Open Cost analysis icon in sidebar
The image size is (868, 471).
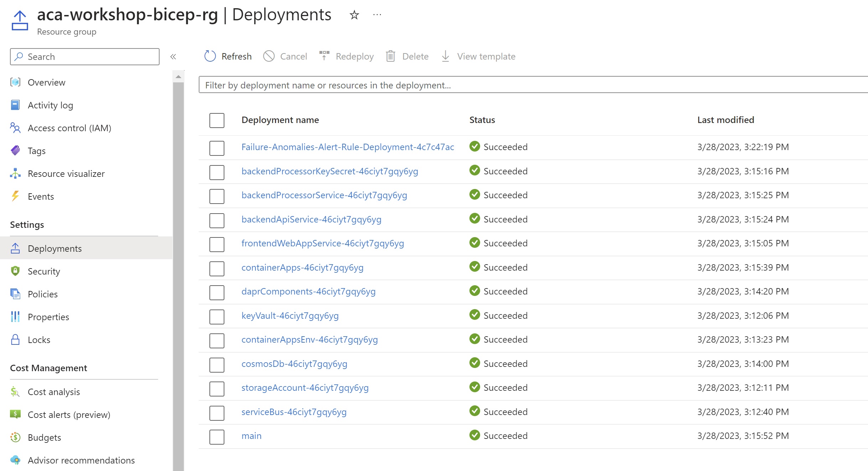tap(15, 391)
